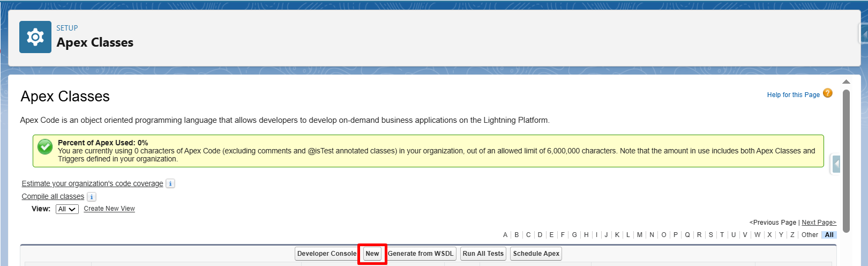Click the Percent of Apex Used: 0% text
868x266 pixels.
tap(103, 143)
